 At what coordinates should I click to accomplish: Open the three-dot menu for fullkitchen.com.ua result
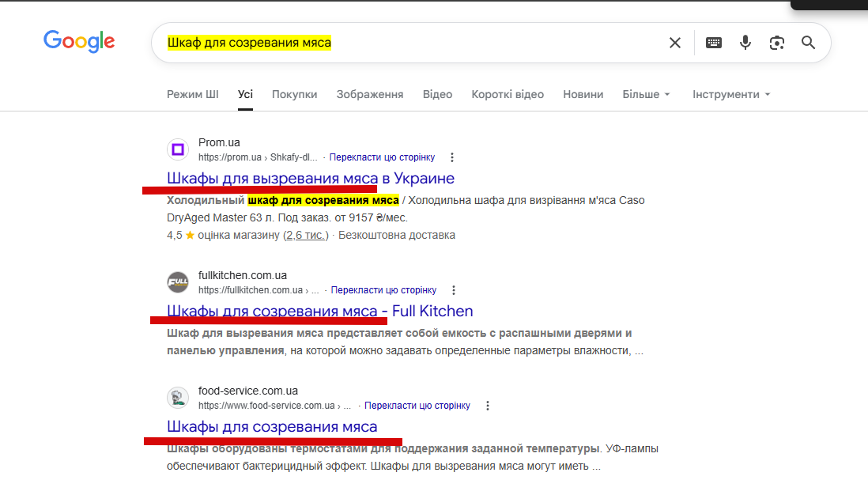click(454, 290)
